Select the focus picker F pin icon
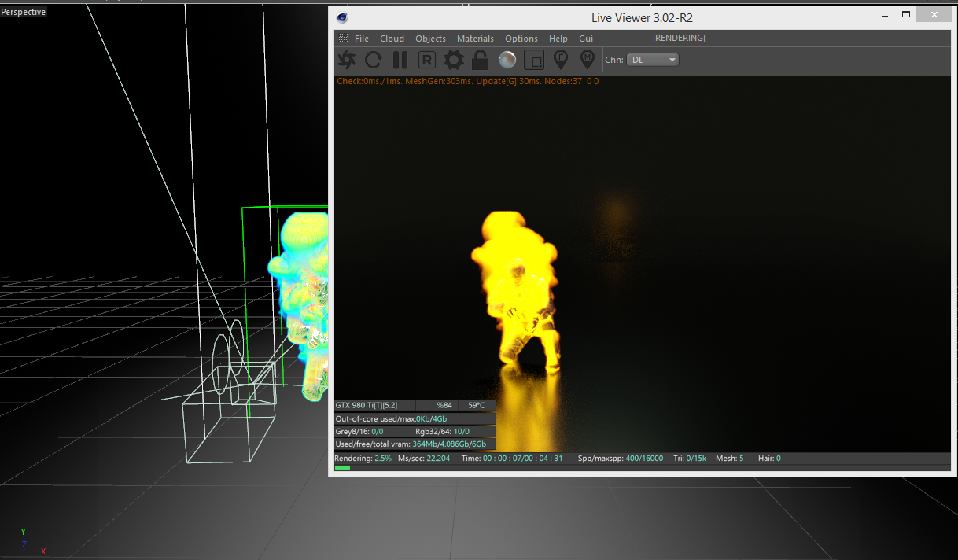This screenshot has width=958, height=560. (x=561, y=60)
